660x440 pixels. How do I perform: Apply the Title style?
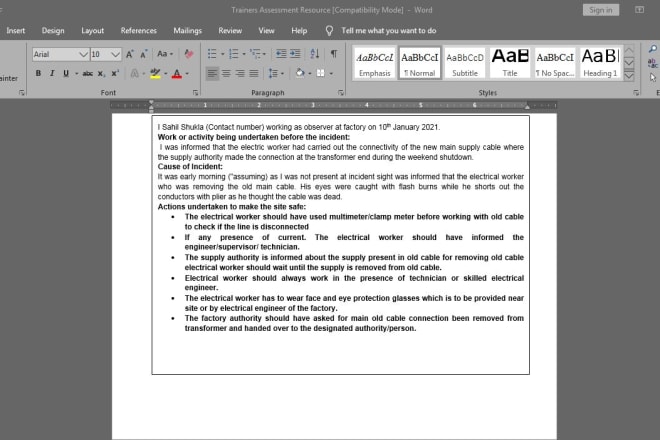510,63
